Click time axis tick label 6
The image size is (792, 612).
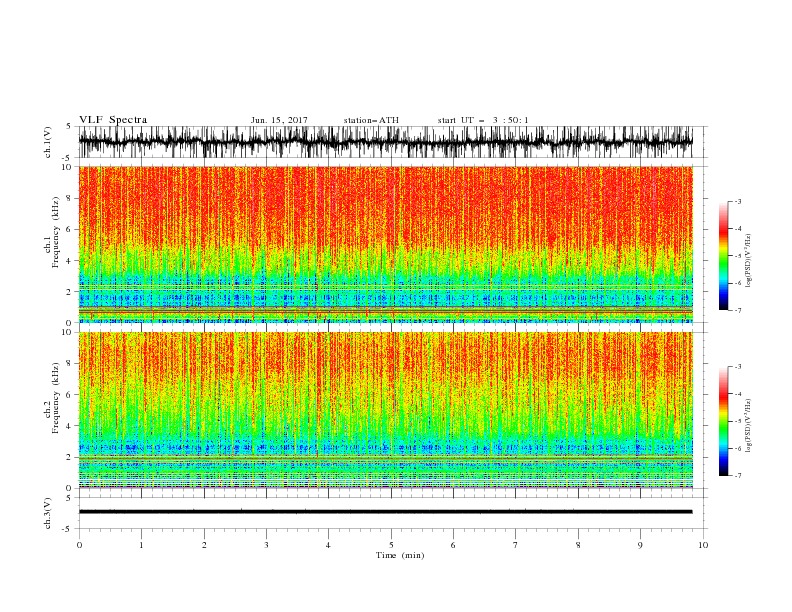pyautogui.click(x=453, y=545)
